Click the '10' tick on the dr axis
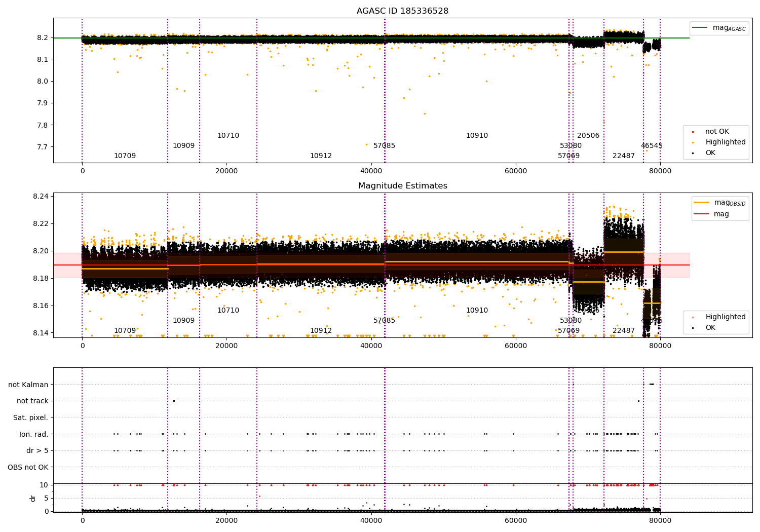Viewport: 760px width, 532px height. tap(44, 485)
